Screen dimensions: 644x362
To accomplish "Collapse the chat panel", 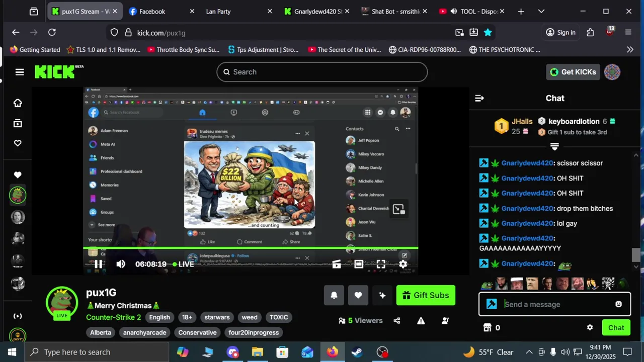I will click(x=479, y=98).
